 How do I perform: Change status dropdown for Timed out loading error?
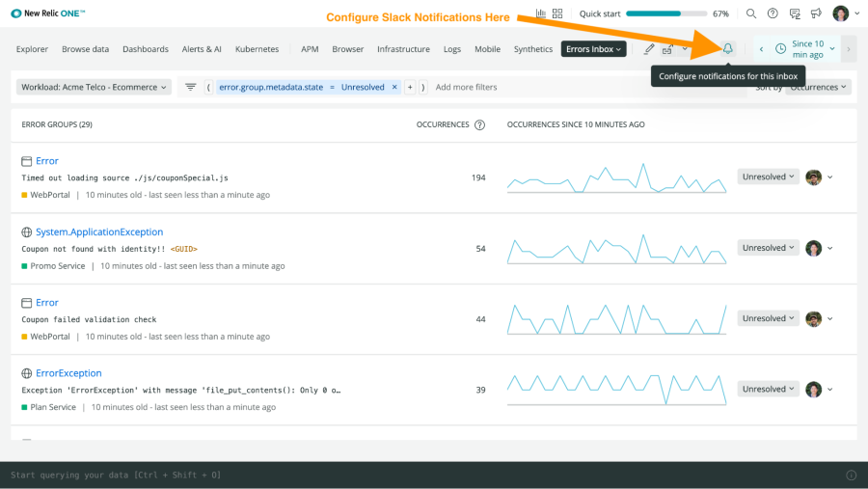[769, 177]
